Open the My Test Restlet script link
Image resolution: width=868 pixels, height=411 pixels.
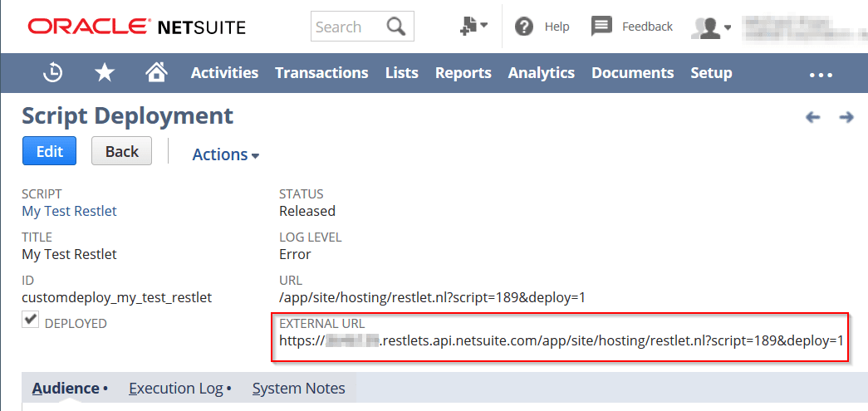69,211
